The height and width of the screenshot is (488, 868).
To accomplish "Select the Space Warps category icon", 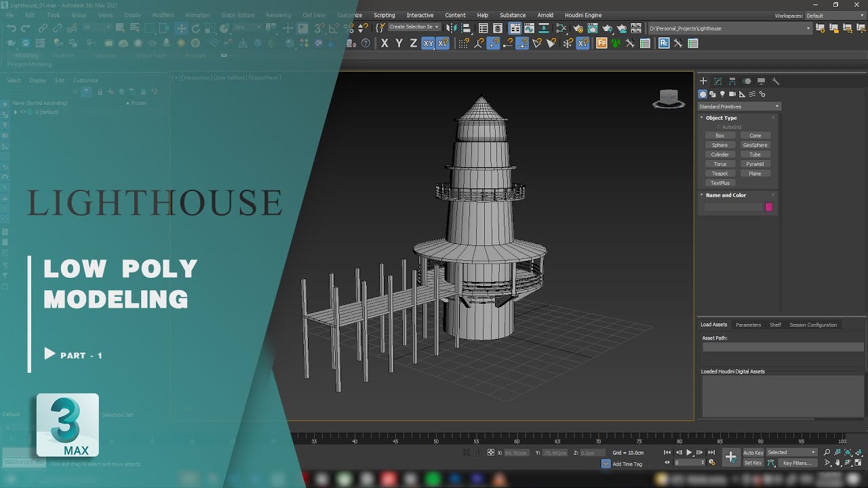I will click(752, 94).
